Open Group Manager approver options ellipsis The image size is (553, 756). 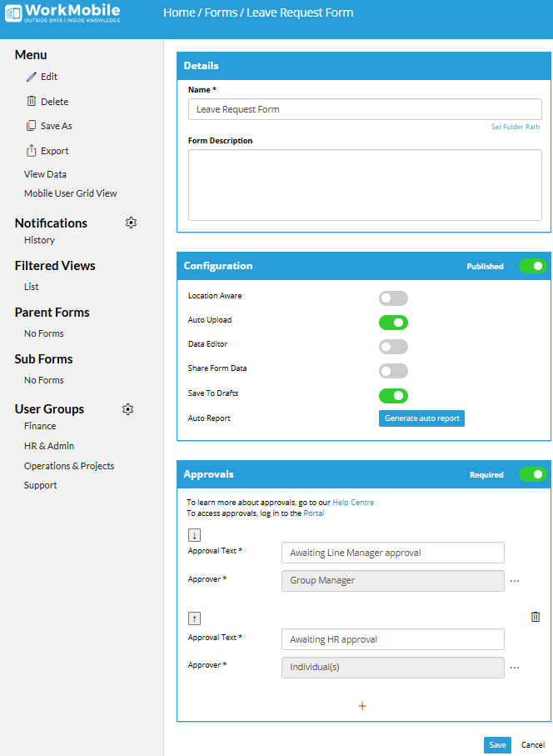click(x=515, y=581)
